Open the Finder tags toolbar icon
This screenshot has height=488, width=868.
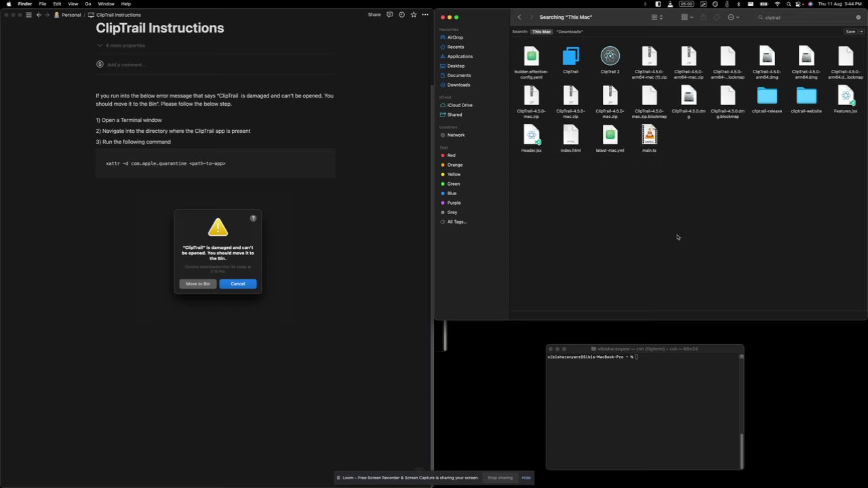(x=717, y=17)
